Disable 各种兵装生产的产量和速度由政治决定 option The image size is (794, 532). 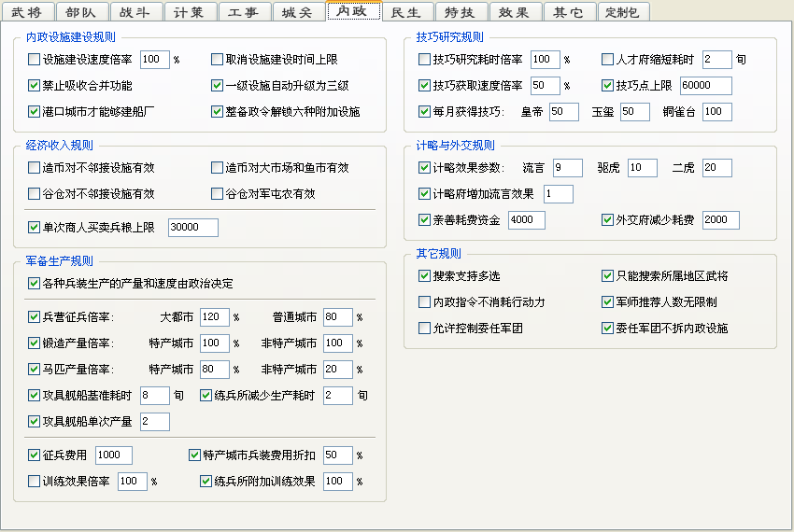[x=35, y=283]
